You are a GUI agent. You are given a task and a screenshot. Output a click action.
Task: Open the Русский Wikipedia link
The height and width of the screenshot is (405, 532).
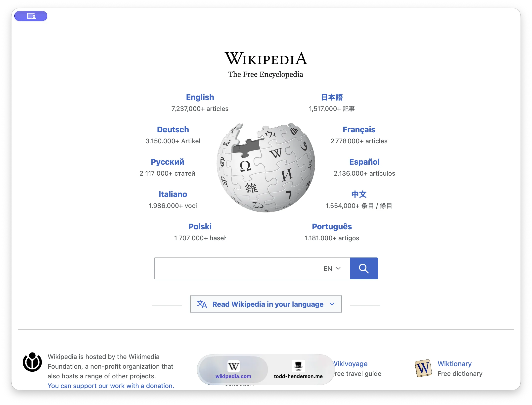(x=167, y=162)
